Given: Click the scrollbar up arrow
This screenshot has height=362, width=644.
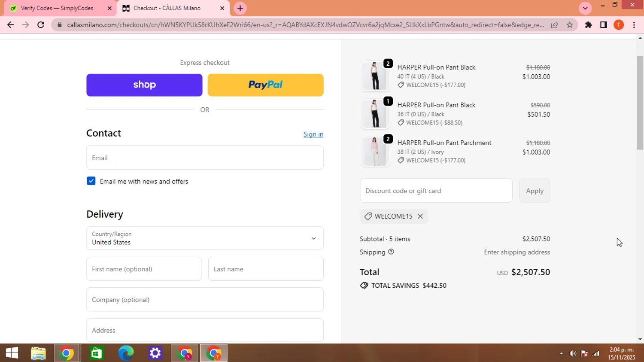Looking at the screenshot, I should click(x=640, y=38).
